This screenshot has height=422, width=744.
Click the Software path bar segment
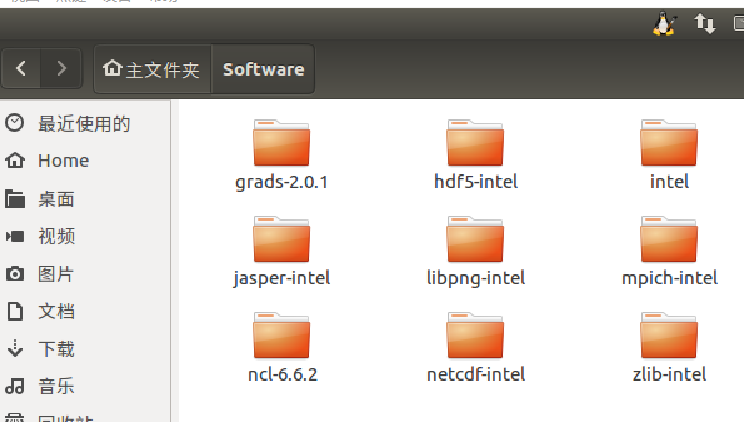click(263, 69)
